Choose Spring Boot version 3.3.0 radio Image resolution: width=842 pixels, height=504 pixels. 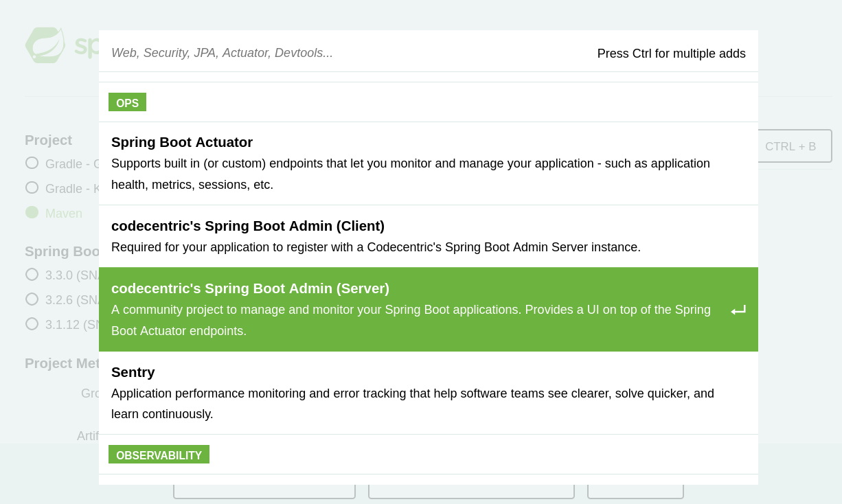pyautogui.click(x=32, y=274)
